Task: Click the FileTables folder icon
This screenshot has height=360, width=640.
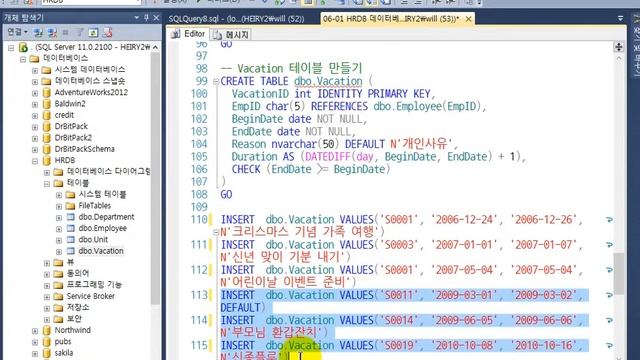Action: (x=70, y=206)
